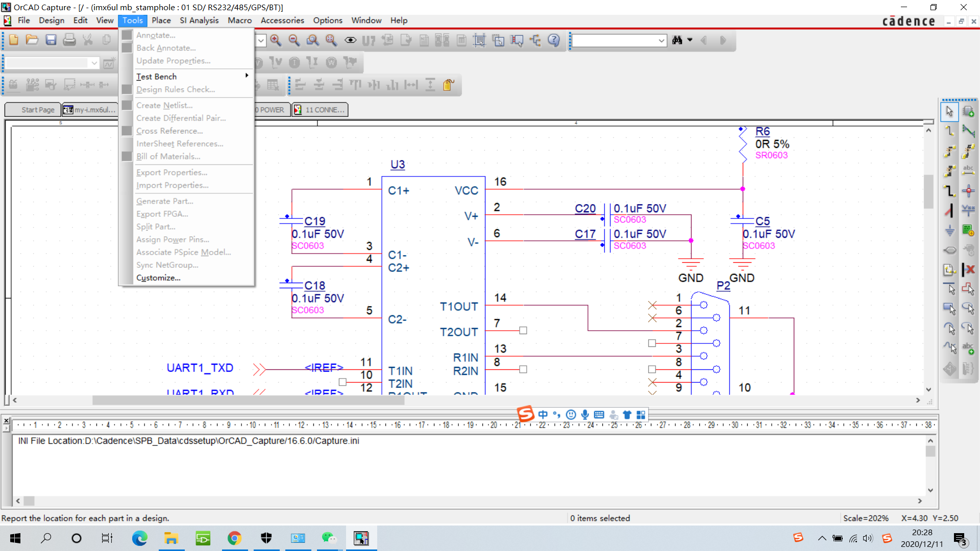Open the SI Analysis menu

(x=199, y=20)
